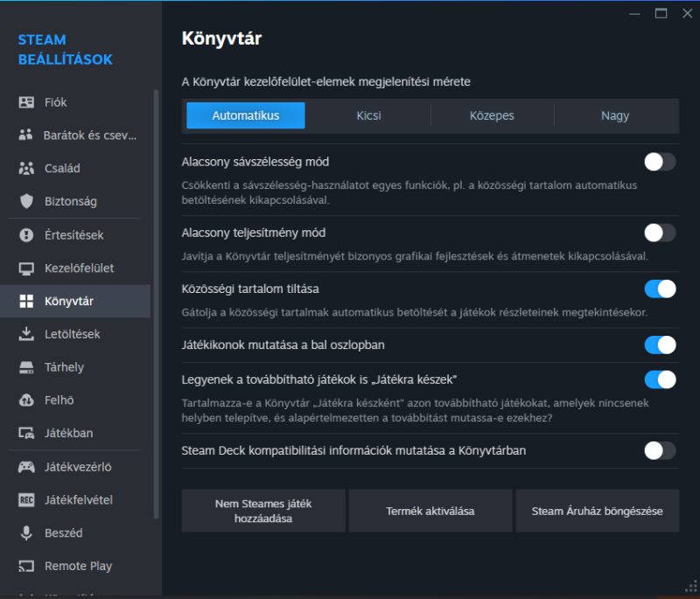This screenshot has height=599, width=700.
Task: Select the Család family icon
Action: (26, 169)
